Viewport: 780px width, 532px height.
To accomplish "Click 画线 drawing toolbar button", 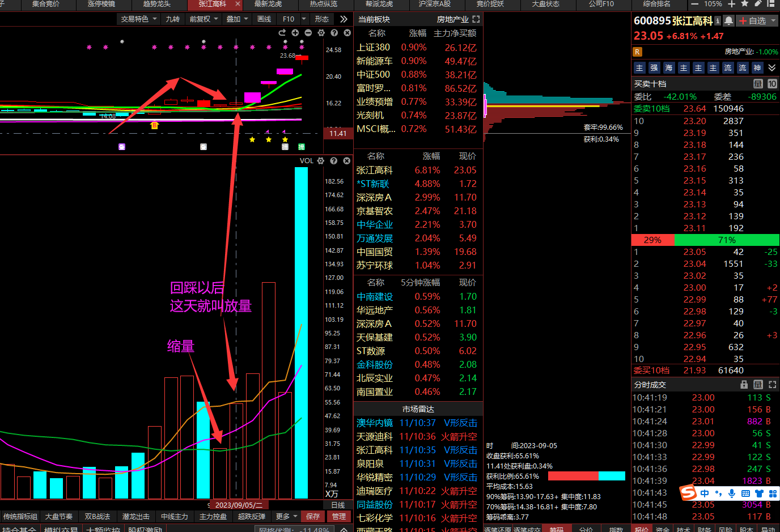I will 264,19.
